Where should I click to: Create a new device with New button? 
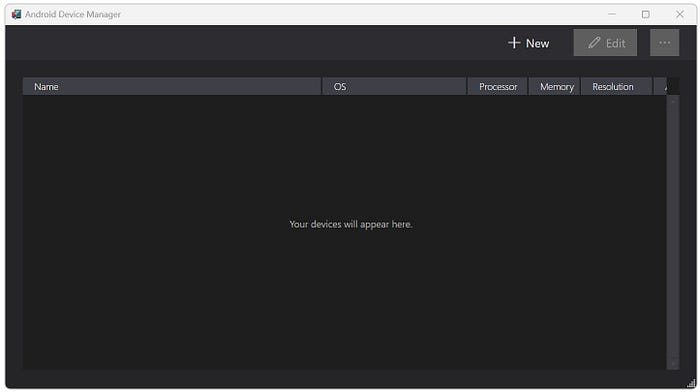click(x=529, y=43)
